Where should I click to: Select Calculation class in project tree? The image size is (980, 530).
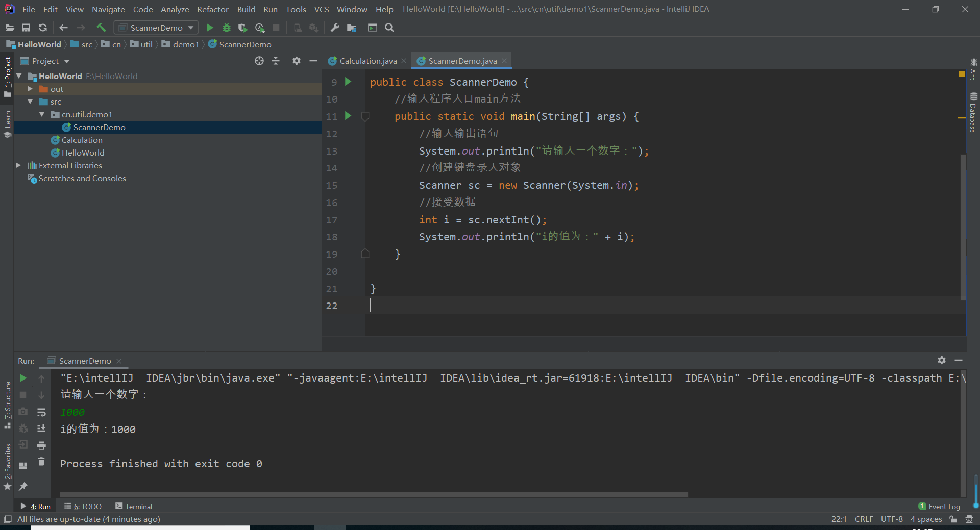82,140
